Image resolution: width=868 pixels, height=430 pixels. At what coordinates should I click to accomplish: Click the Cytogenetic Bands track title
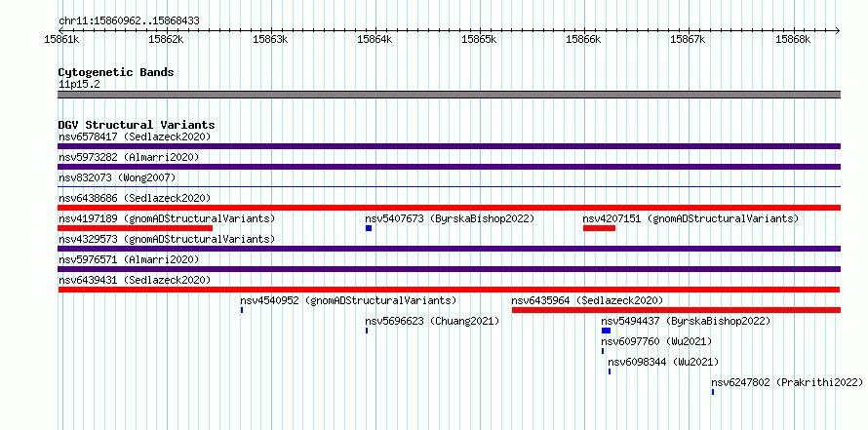[116, 72]
